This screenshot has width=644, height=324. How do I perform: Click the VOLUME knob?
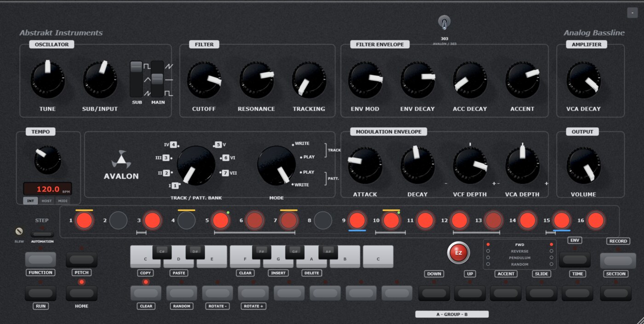coord(584,165)
